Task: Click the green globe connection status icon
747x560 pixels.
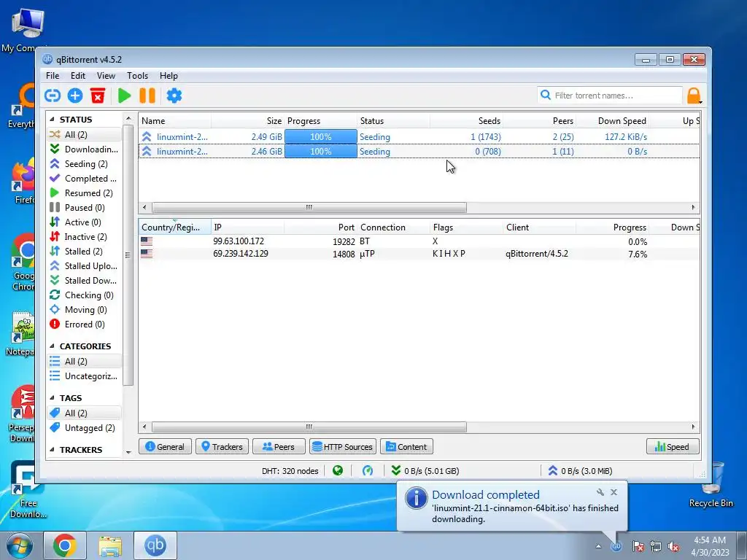Action: click(338, 471)
